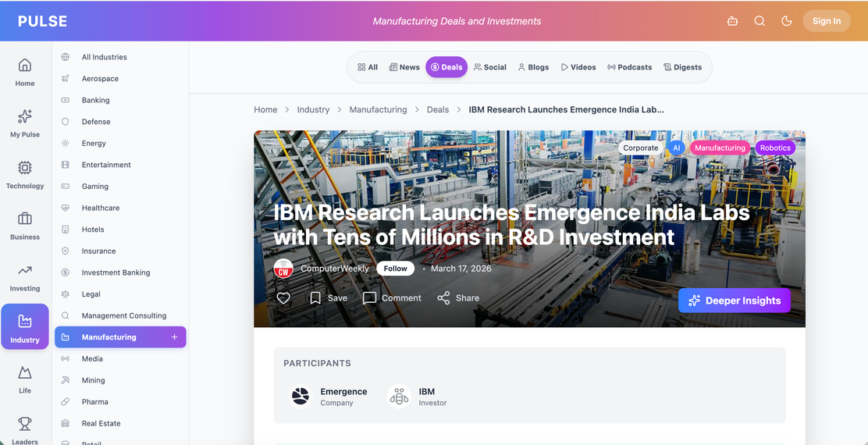Screen dimensions: 868x445
Task: Open Deeper Insights
Action: click(734, 301)
